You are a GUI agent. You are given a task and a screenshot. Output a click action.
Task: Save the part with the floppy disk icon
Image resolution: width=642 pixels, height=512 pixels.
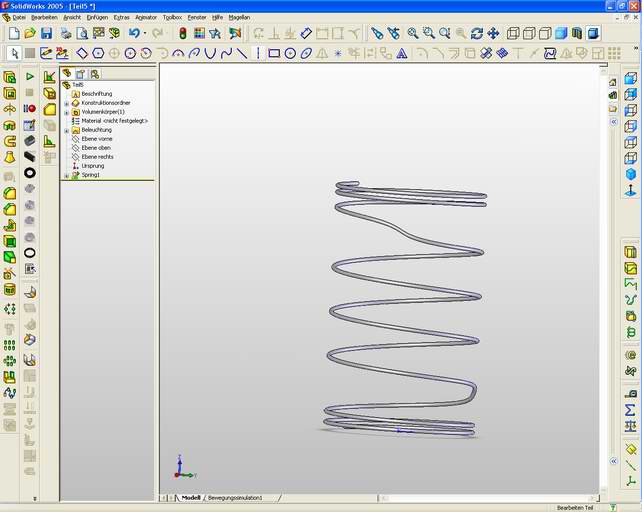click(46, 33)
